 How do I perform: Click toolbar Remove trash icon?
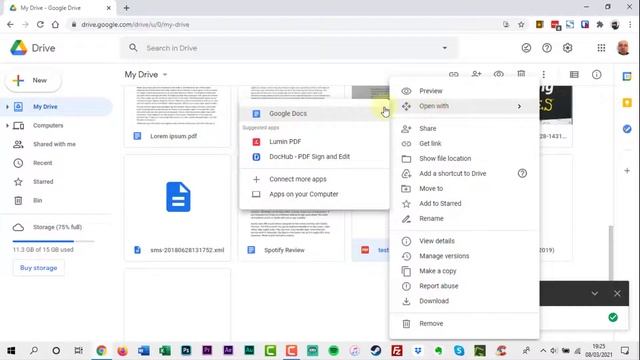click(x=521, y=74)
